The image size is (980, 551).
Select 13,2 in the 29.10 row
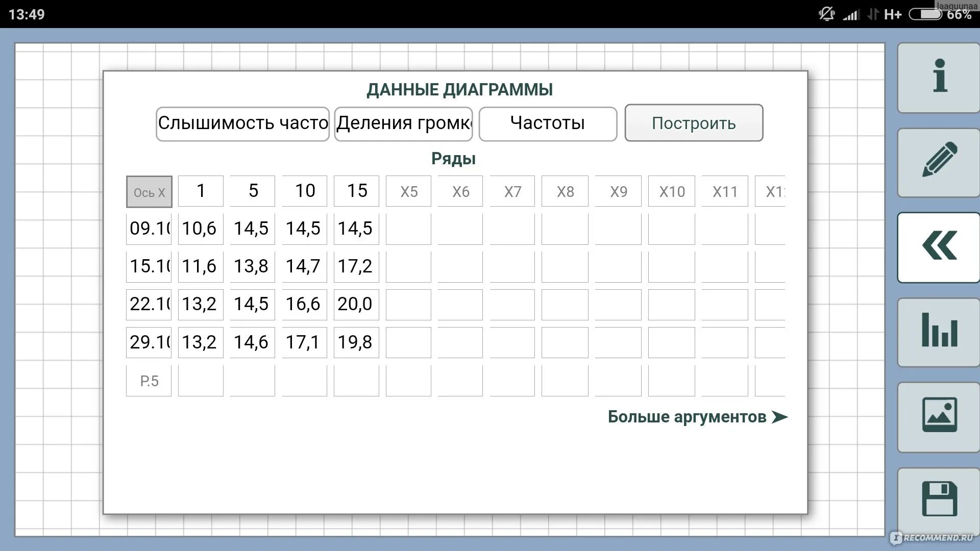[201, 342]
